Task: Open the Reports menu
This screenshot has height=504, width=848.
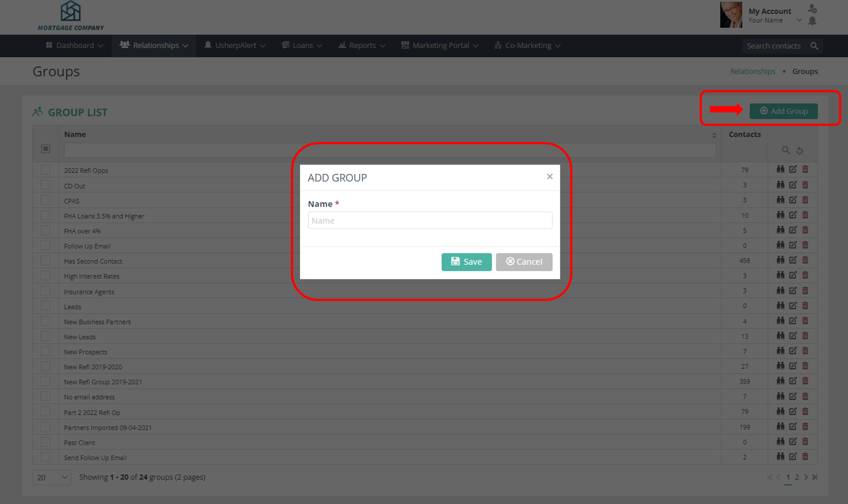Action: click(x=362, y=45)
